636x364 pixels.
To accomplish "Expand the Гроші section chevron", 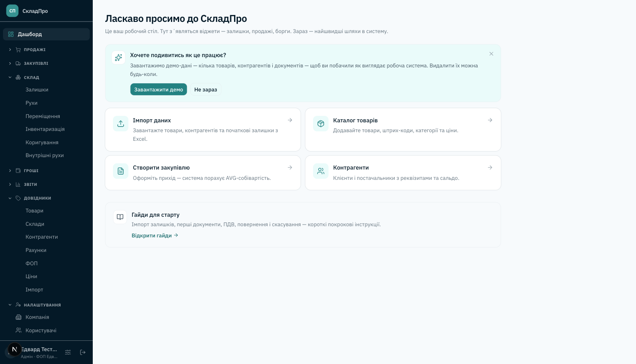I will [10, 171].
